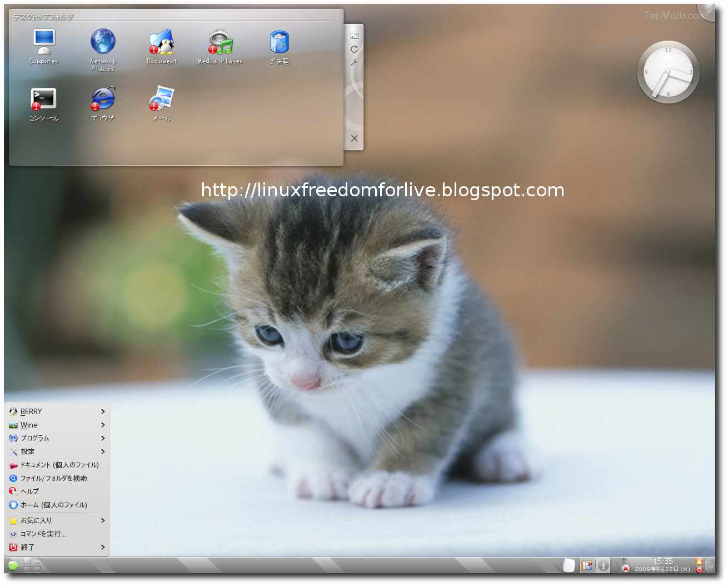
Task: Click the folder view widget resize handle icon
Action: 354,36
